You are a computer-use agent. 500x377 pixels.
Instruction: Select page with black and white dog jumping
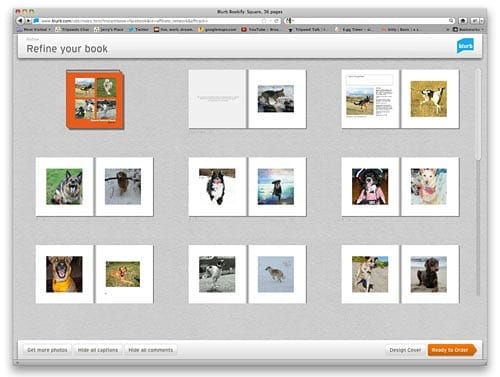coord(217,187)
